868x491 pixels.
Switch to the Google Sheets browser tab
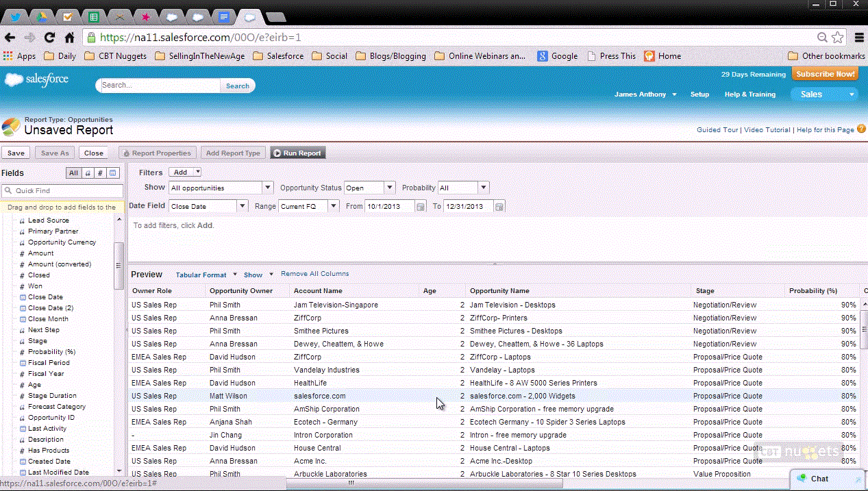[x=94, y=16]
